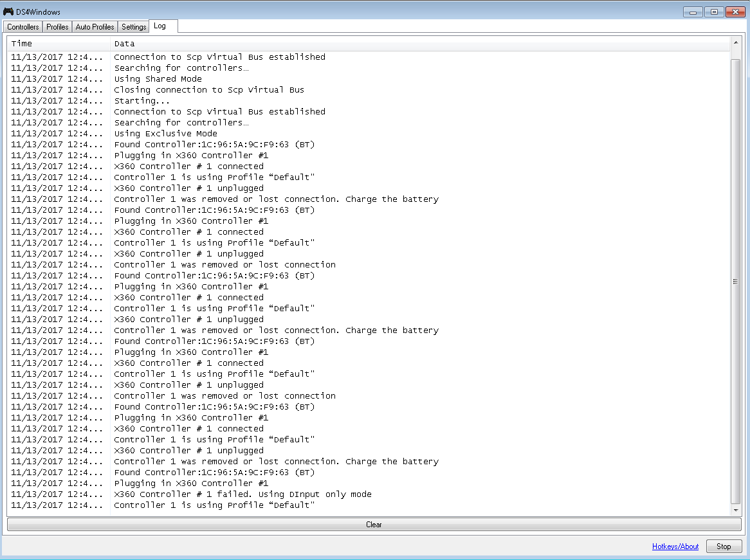
Task: Switch to the Profiles tab
Action: coord(57,27)
